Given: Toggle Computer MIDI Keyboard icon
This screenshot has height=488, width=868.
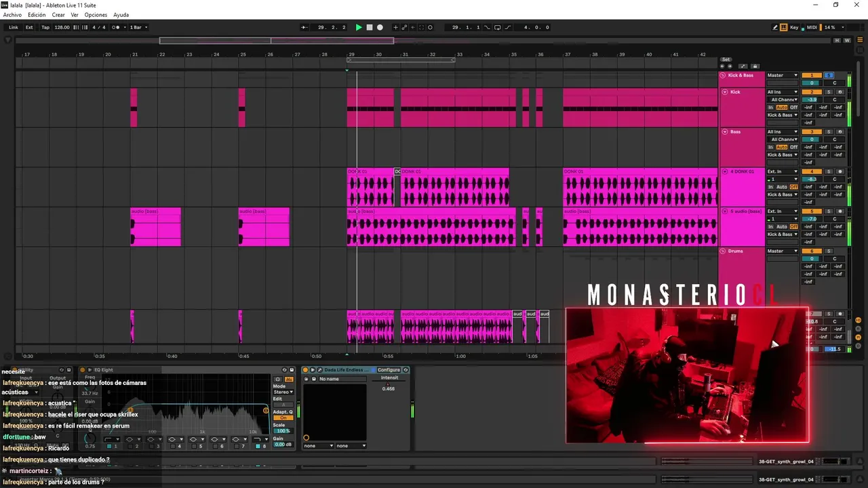Looking at the screenshot, I should click(x=784, y=27).
